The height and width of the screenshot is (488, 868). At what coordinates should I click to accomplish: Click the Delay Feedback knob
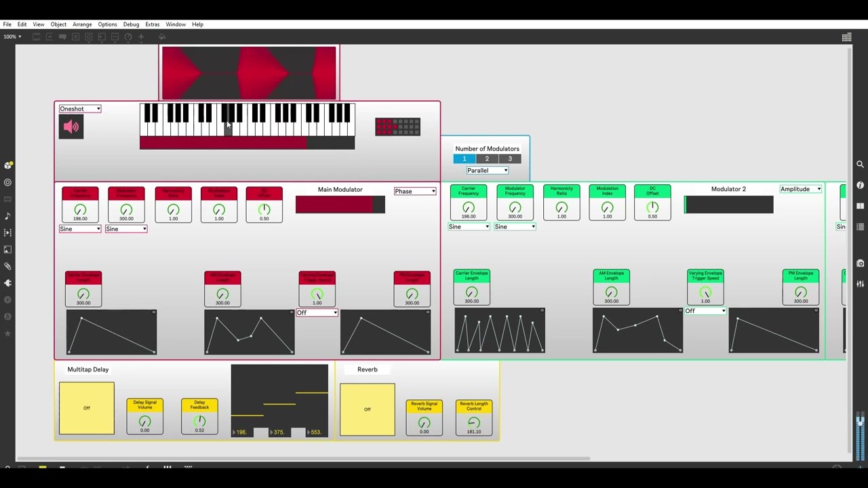[x=199, y=421]
